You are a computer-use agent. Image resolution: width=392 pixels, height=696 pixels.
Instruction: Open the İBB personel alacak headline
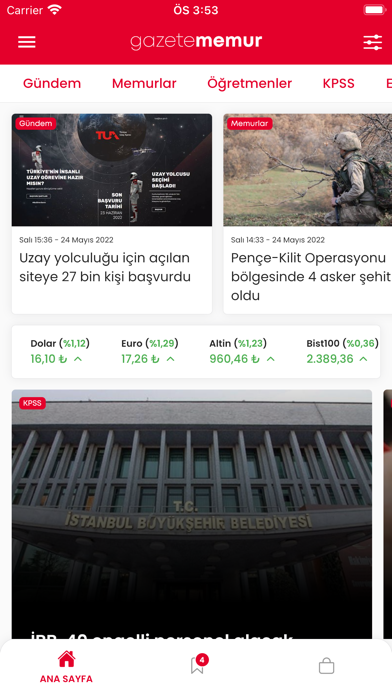coord(162,635)
